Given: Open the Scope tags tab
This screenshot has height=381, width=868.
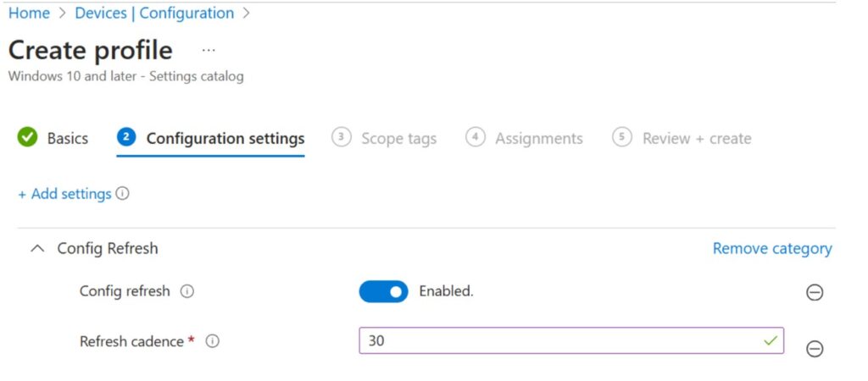Looking at the screenshot, I should [398, 138].
